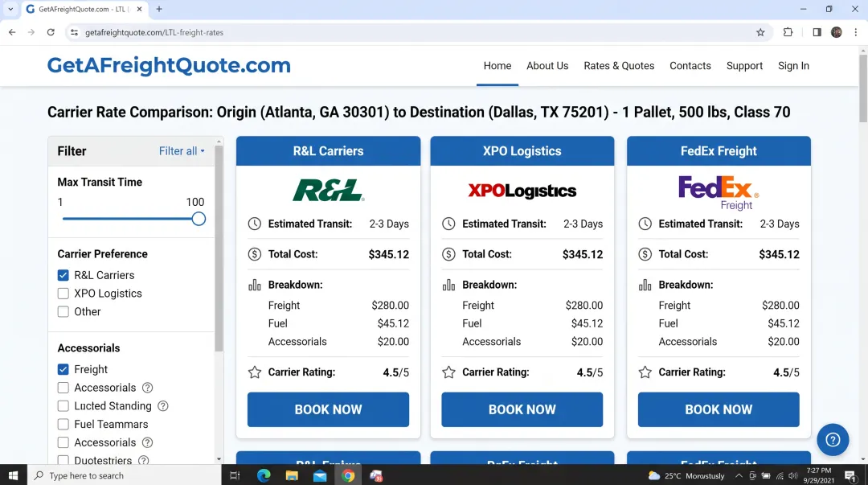Check the XPO Logistics preference checkbox
868x485 pixels.
click(x=63, y=294)
